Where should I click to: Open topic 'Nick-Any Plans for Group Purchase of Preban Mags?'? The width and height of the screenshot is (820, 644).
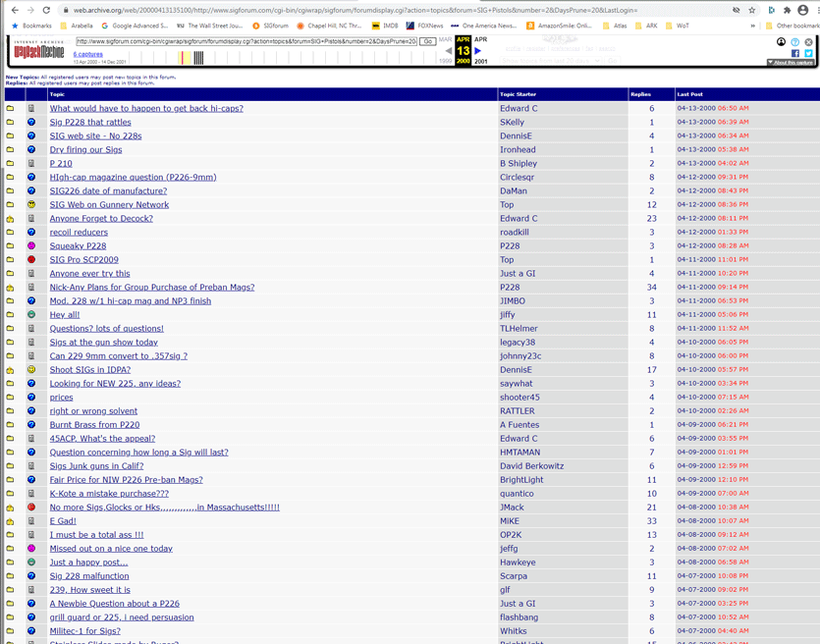[x=152, y=287]
